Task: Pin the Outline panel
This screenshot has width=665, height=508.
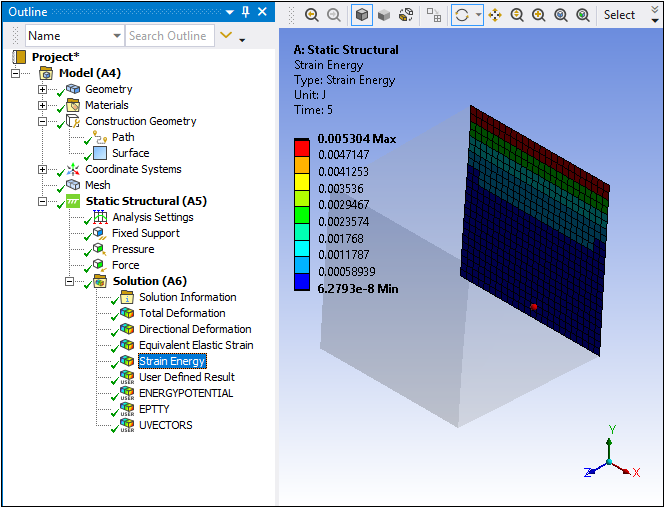Action: (246, 12)
